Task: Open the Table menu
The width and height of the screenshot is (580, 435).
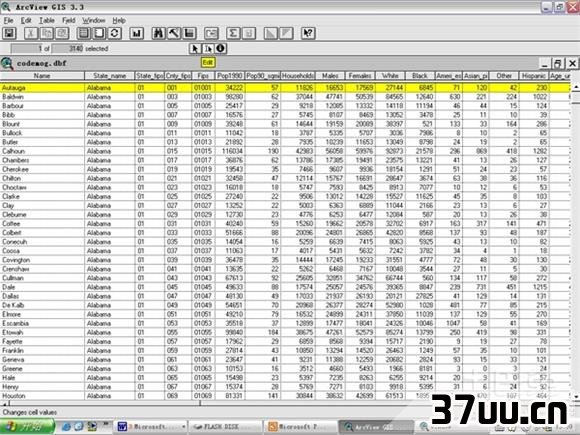Action: point(47,20)
